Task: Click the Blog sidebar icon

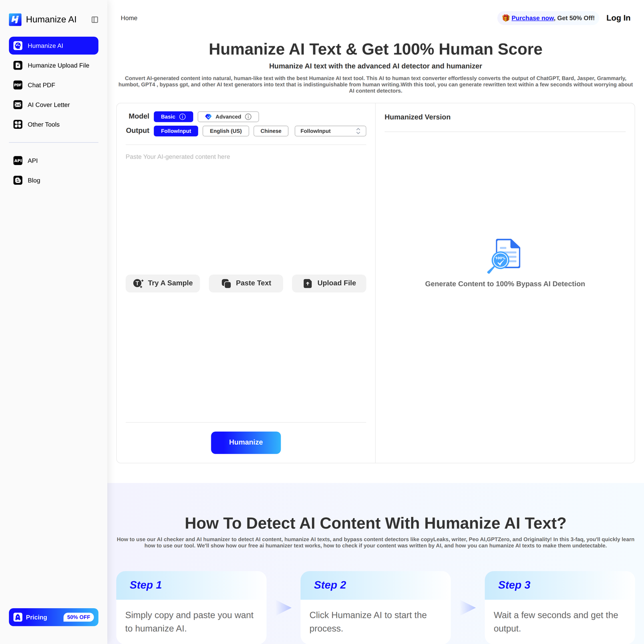Action: tap(18, 180)
